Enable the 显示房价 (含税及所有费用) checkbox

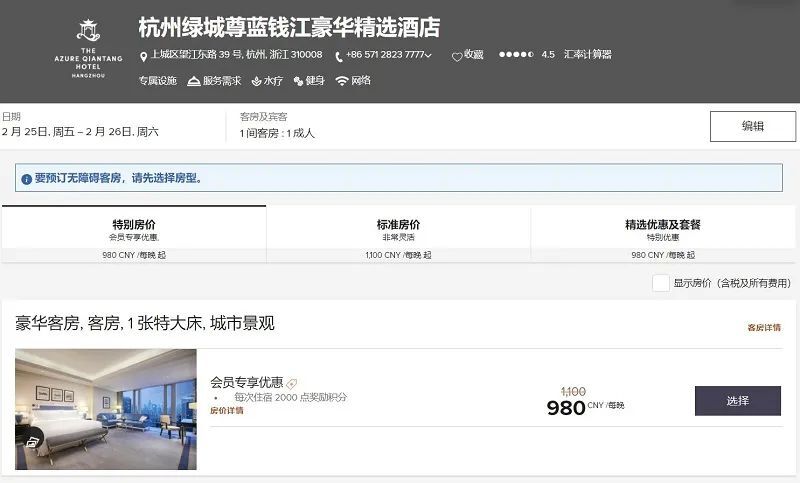[x=661, y=283]
